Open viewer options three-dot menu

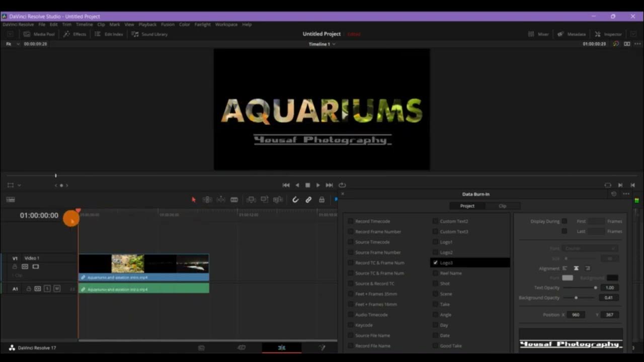[x=637, y=44]
